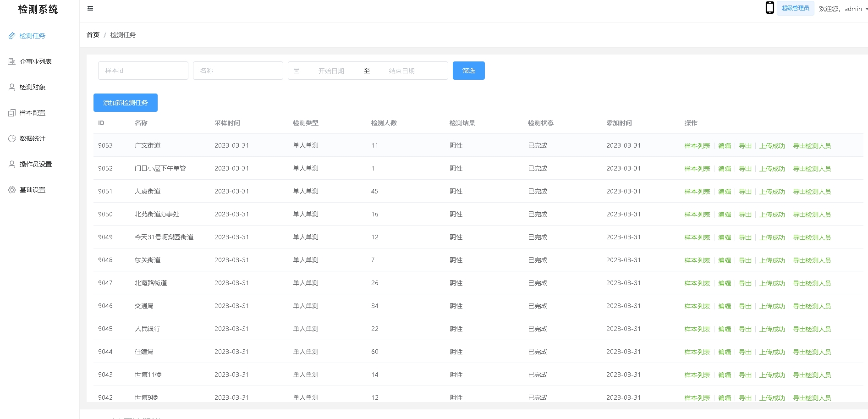
Task: Click the 样本配置 copy icon
Action: coord(12,113)
